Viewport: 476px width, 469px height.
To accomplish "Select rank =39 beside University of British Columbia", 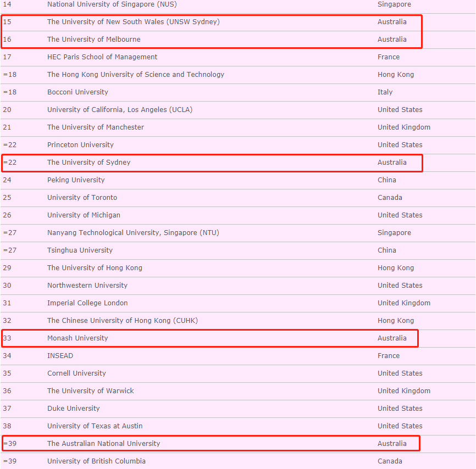I will click(10, 461).
